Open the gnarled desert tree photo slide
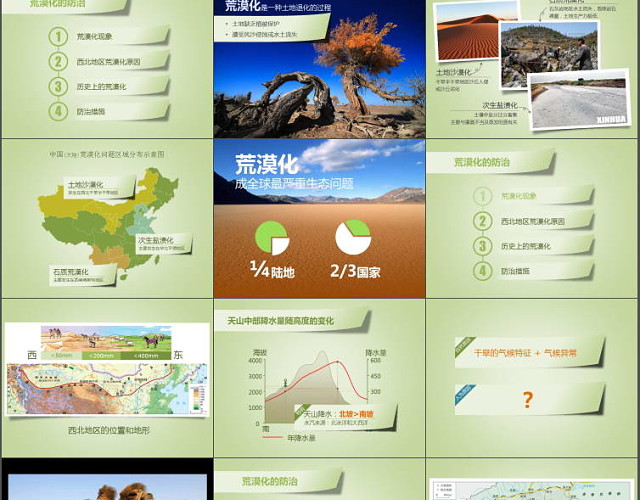 pos(319,69)
